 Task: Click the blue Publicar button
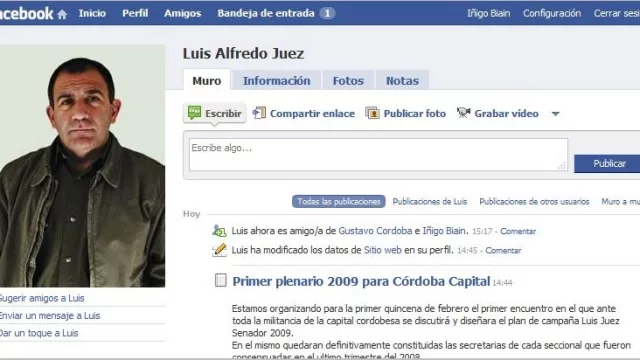pos(608,164)
